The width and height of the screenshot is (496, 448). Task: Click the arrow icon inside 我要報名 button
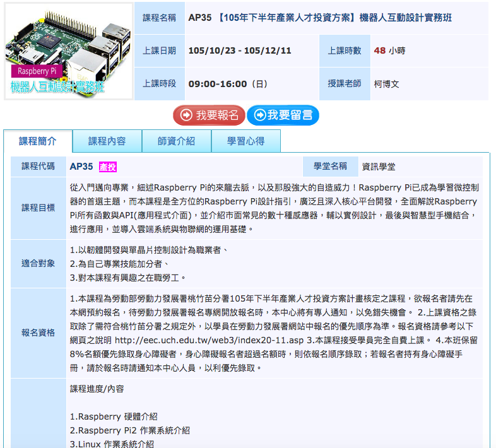coord(186,115)
